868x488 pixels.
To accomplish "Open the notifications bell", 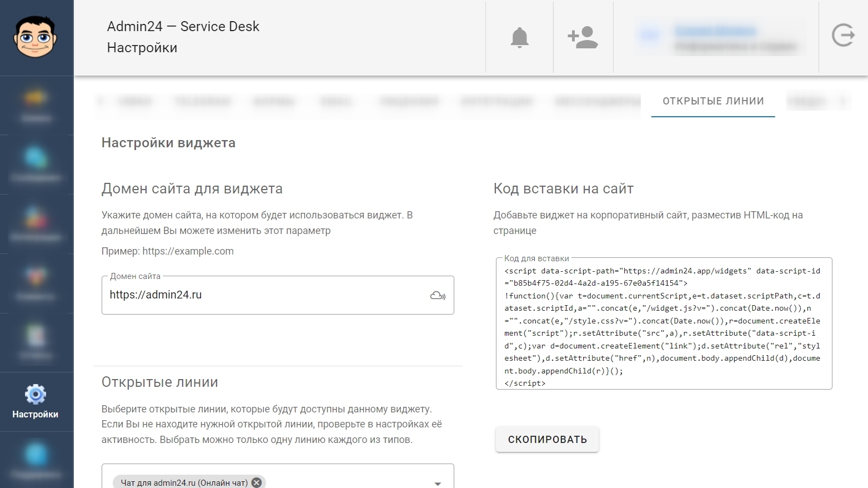I will click(519, 37).
